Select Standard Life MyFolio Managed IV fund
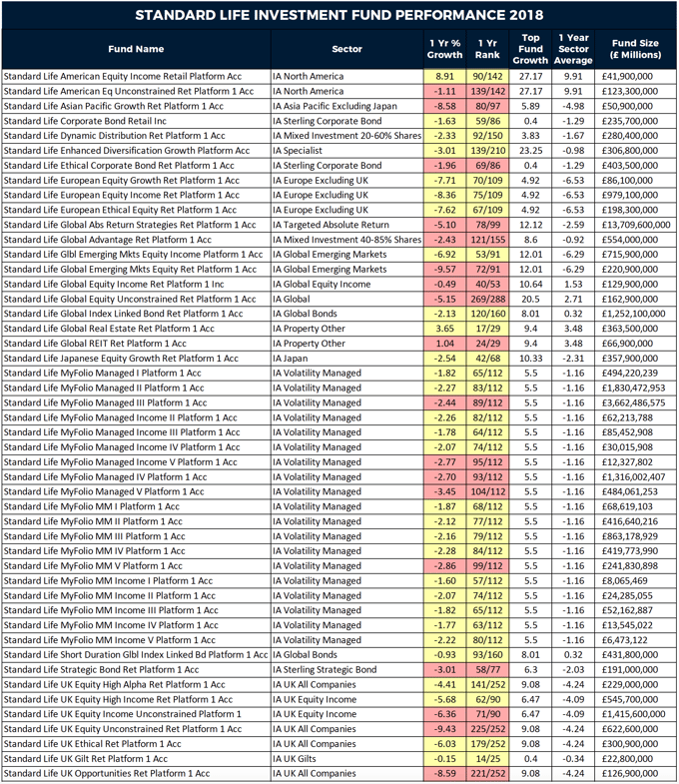The width and height of the screenshot is (679, 784). point(105,477)
